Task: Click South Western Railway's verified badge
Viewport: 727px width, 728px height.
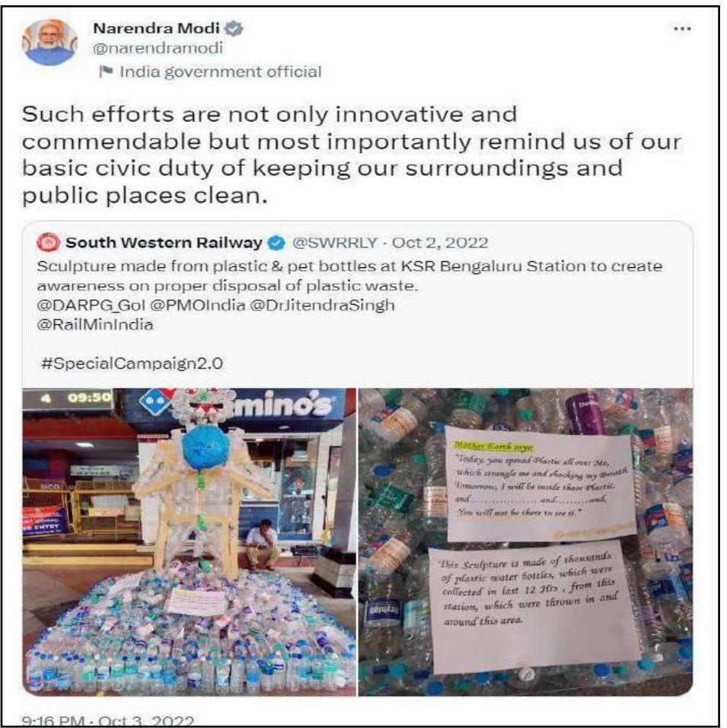Action: [277, 243]
